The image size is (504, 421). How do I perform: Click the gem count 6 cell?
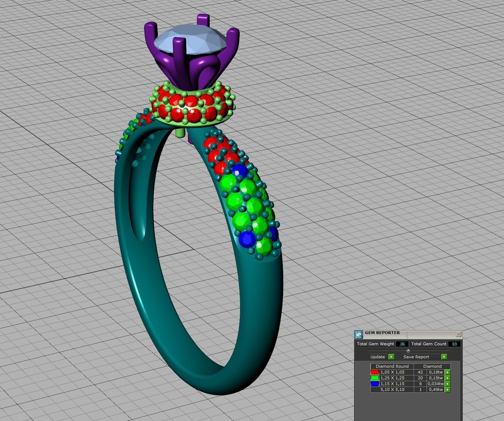coord(420,384)
